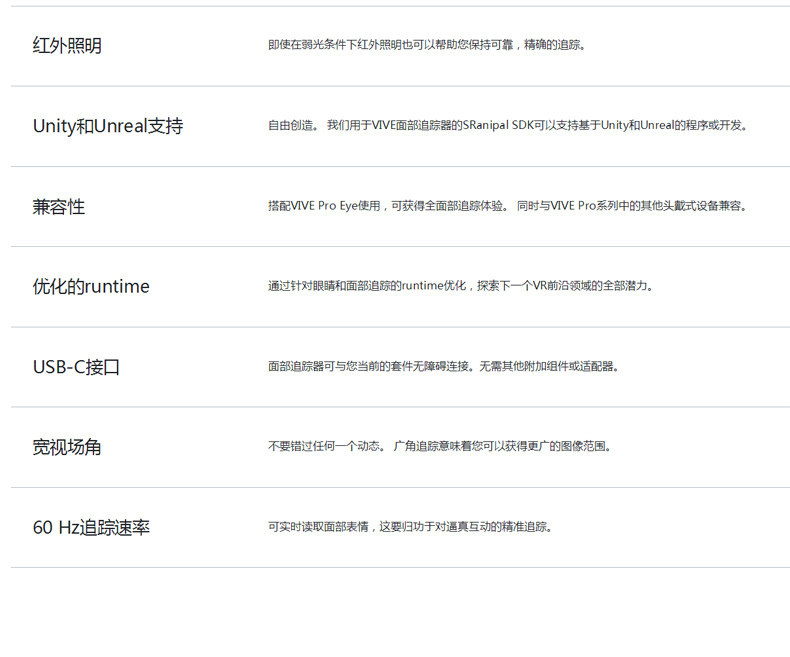Click the 兼容性 feature title
The width and height of the screenshot is (790, 657).
(x=59, y=207)
